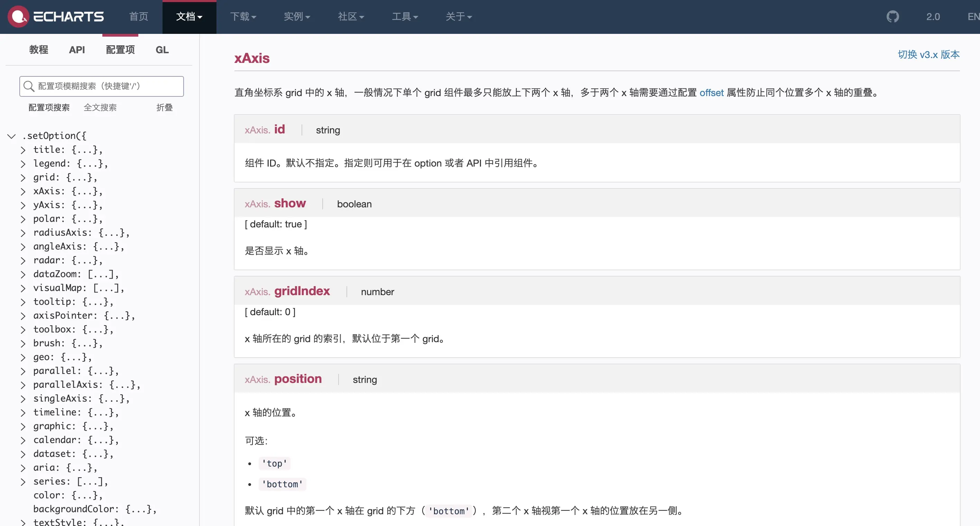The image size is (980, 526).
Task: Expand the tooltip option chevron
Action: point(23,302)
